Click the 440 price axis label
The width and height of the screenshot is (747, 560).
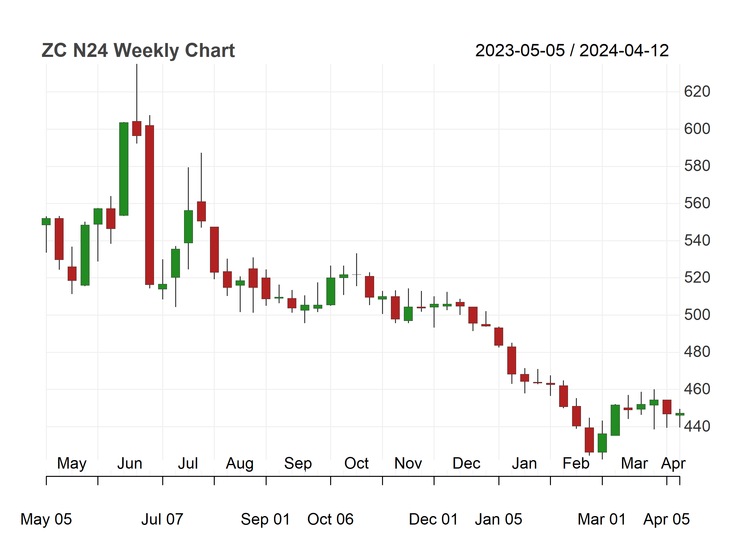coord(697,426)
